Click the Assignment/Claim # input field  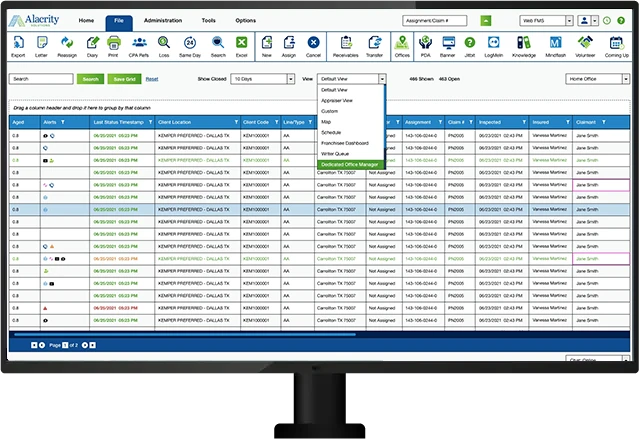coord(435,20)
